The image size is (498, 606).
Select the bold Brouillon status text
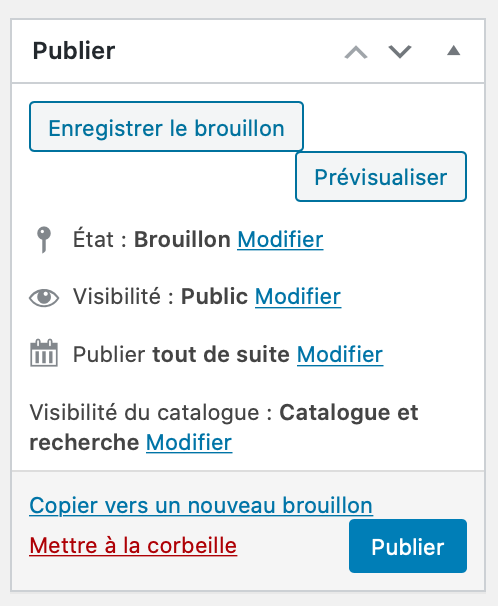coord(182,240)
